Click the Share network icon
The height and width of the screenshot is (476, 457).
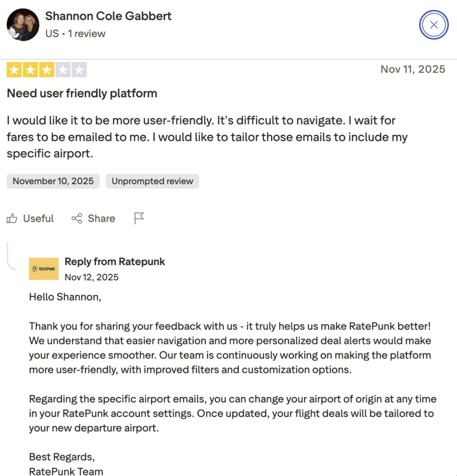77,218
